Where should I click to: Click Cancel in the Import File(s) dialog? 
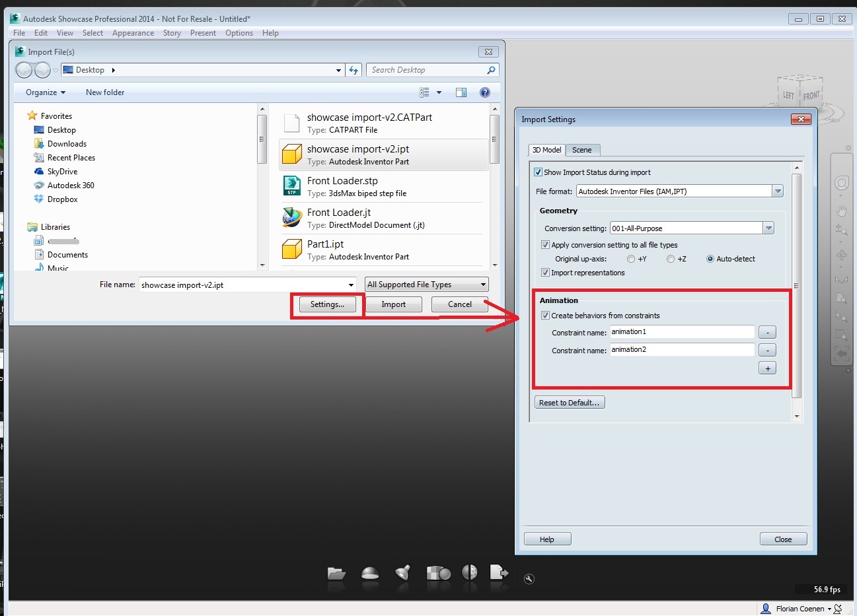[x=460, y=304]
